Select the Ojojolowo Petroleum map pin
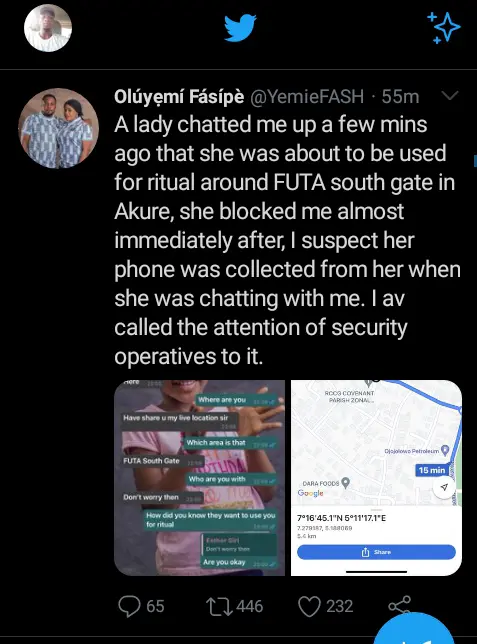The height and width of the screenshot is (644, 477). click(445, 451)
